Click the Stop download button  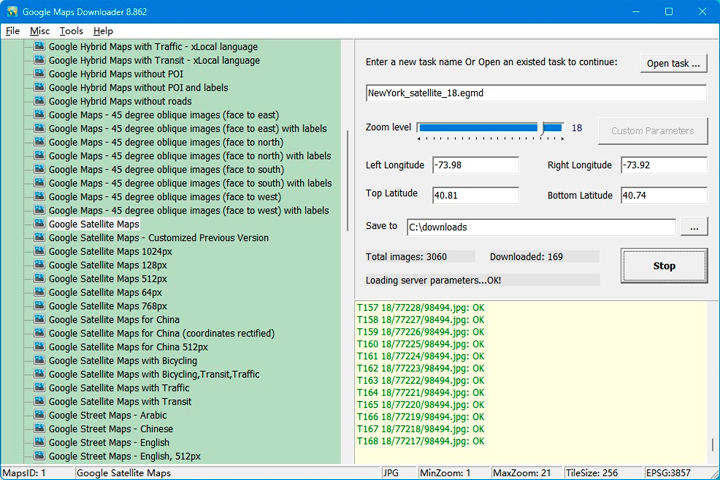pyautogui.click(x=664, y=265)
